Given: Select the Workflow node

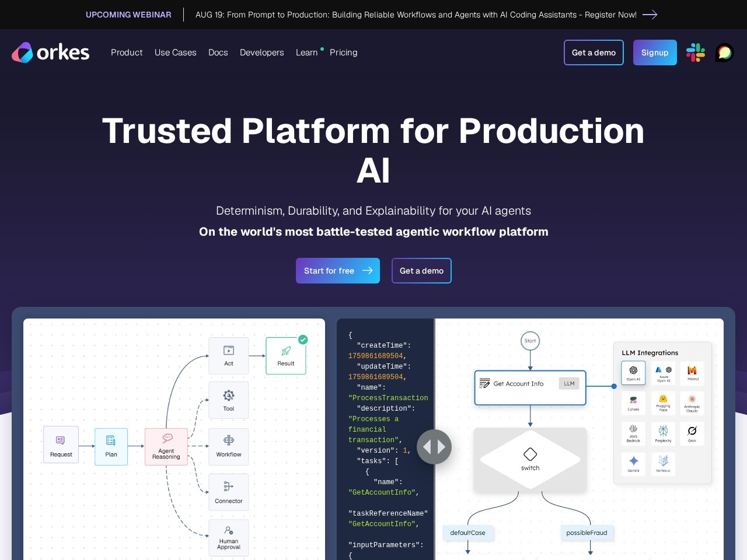Looking at the screenshot, I should coord(229,447).
